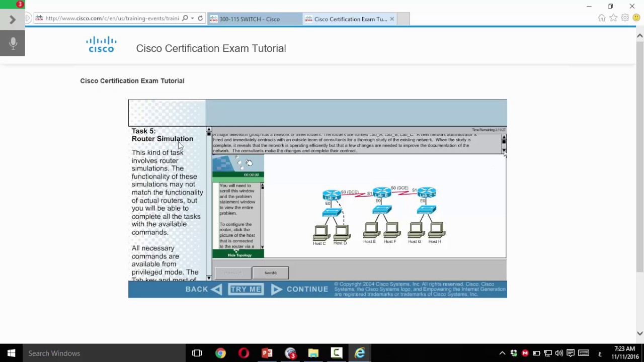Open File Explorer from taskbar

[x=313, y=353]
